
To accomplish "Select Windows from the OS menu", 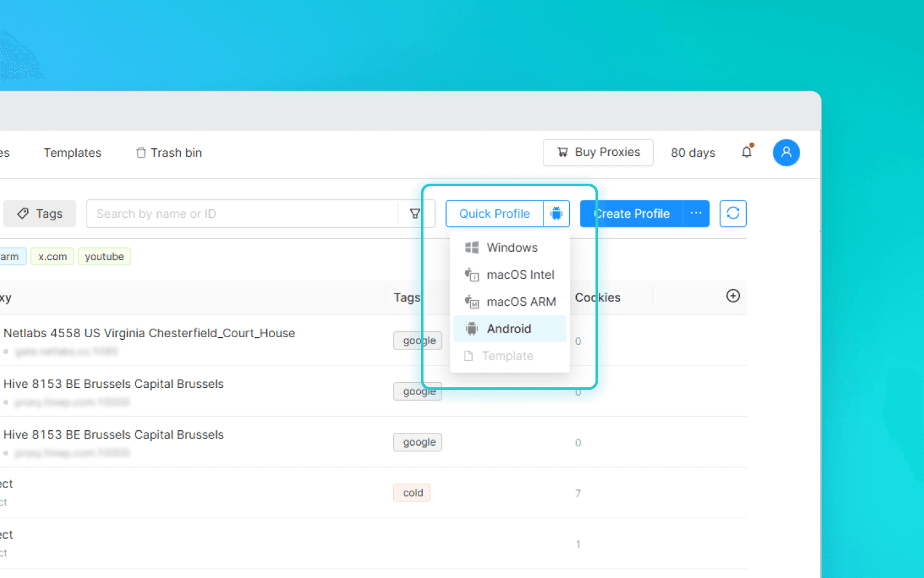I will (x=510, y=248).
